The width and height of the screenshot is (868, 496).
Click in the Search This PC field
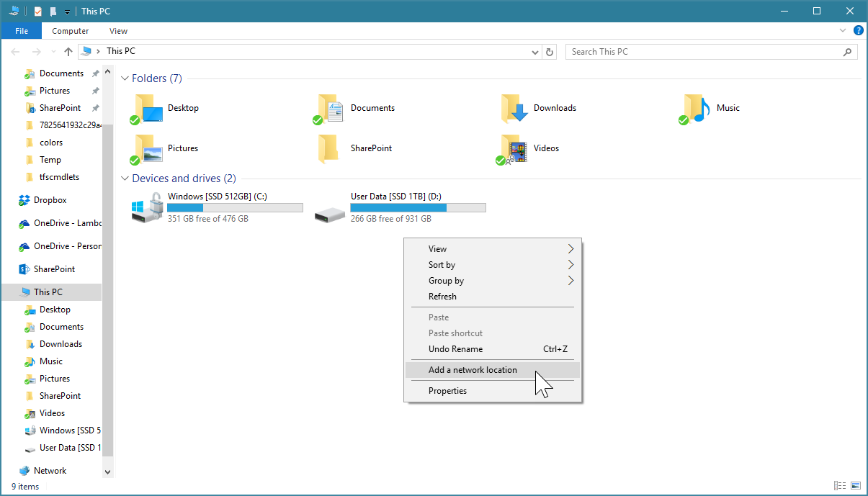(x=702, y=52)
